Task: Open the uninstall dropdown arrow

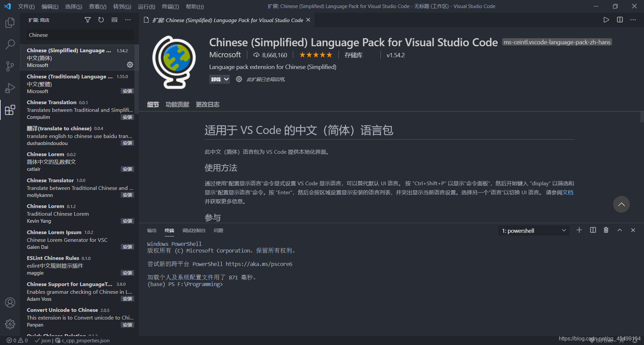Action: coord(226,79)
